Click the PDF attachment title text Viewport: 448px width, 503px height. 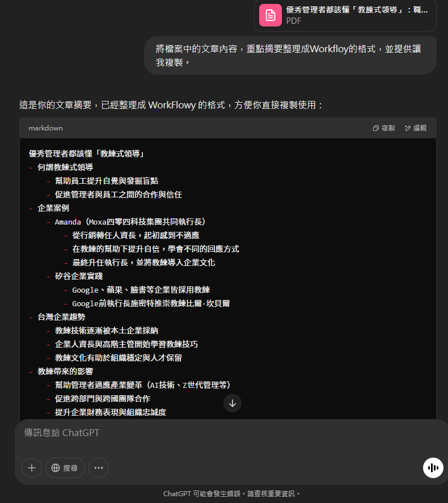[x=357, y=10]
